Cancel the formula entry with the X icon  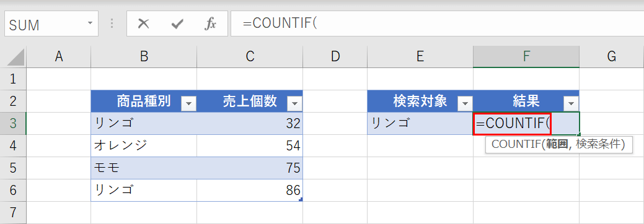click(x=143, y=24)
